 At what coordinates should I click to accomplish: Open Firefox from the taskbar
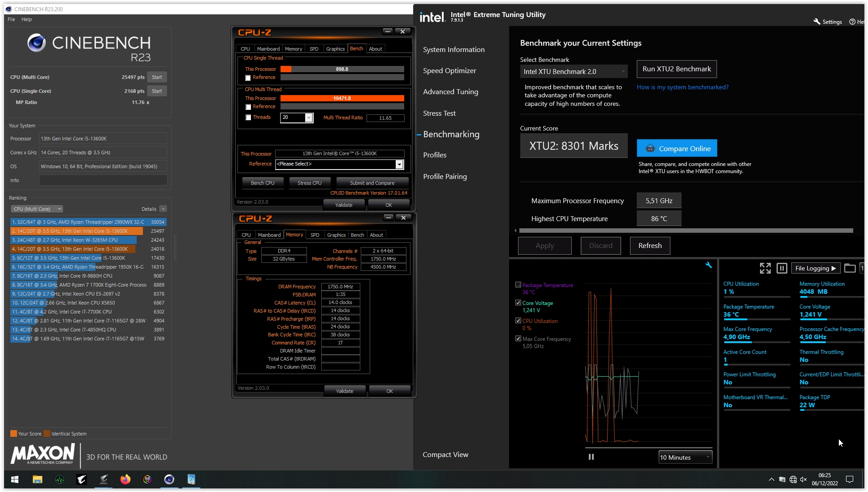[x=125, y=479]
